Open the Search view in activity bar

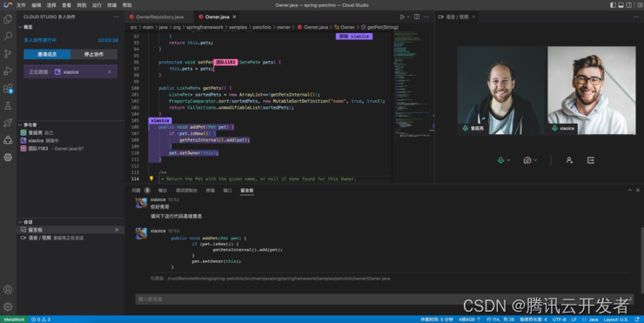[x=8, y=37]
